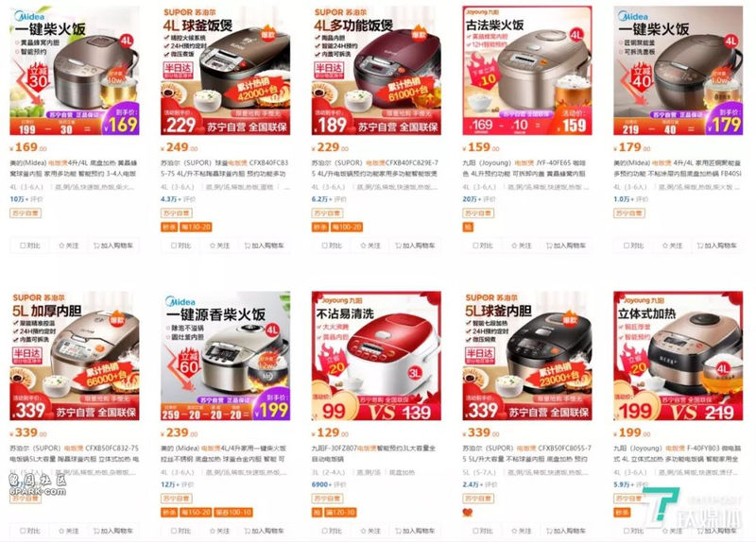Add SUPOR ¥249 cooker to cart

point(264,246)
